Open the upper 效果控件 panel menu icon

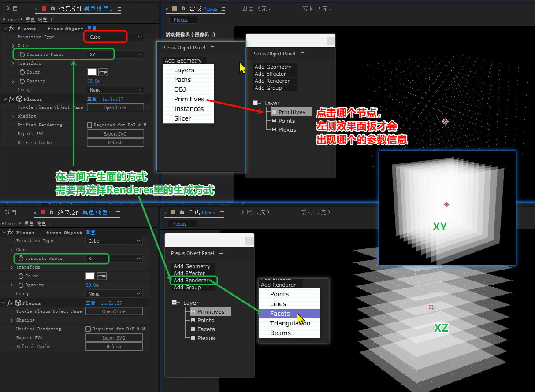(x=119, y=9)
